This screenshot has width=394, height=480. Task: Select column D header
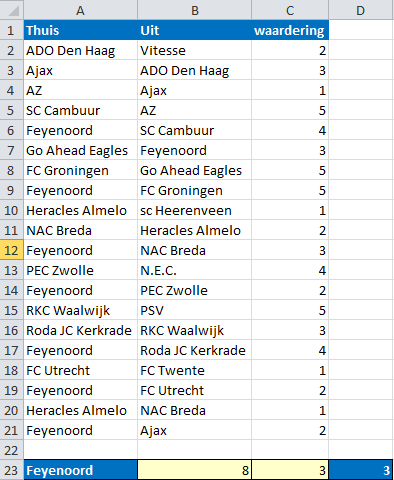click(361, 10)
